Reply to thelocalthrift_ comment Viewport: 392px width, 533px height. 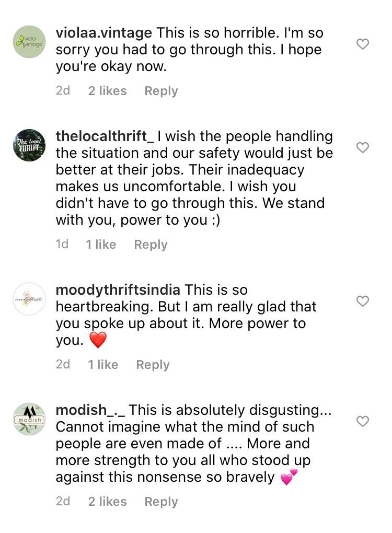151,245
